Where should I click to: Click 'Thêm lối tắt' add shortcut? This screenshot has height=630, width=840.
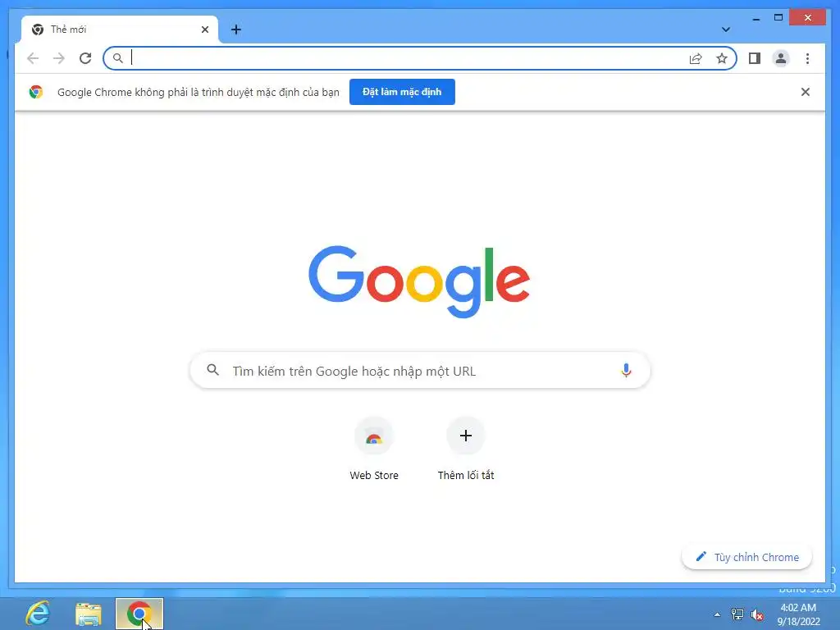(466, 436)
